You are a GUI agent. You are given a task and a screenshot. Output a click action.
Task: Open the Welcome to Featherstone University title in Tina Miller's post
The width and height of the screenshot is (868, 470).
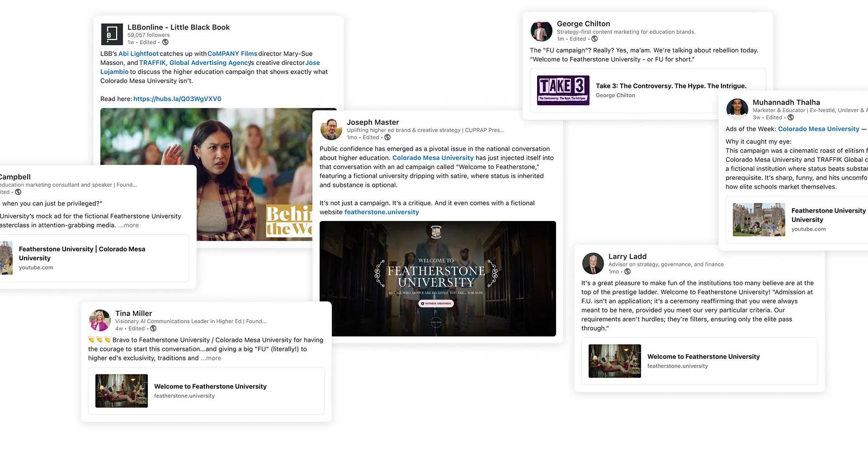coord(210,386)
